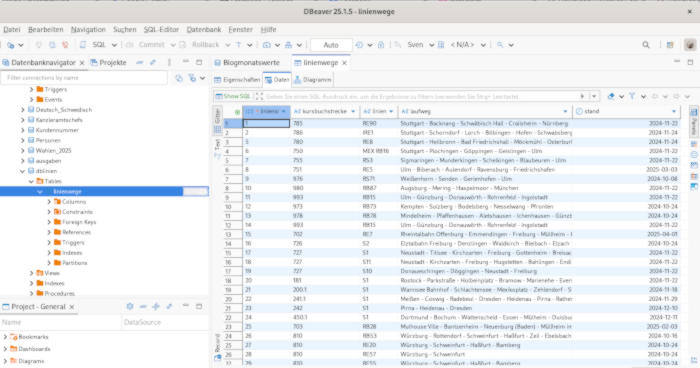The image size is (700, 368).
Task: Click the Project panel settings gear icon
Action: pos(130,306)
